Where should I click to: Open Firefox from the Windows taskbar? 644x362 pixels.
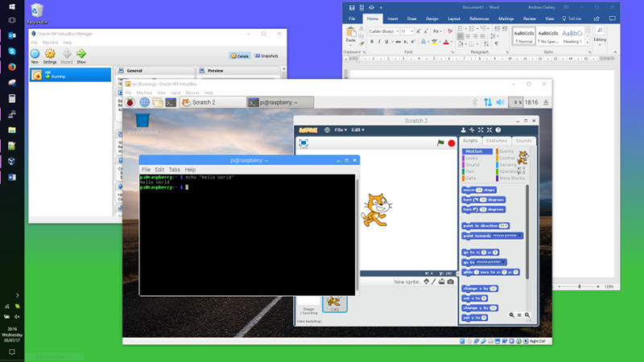point(12,67)
